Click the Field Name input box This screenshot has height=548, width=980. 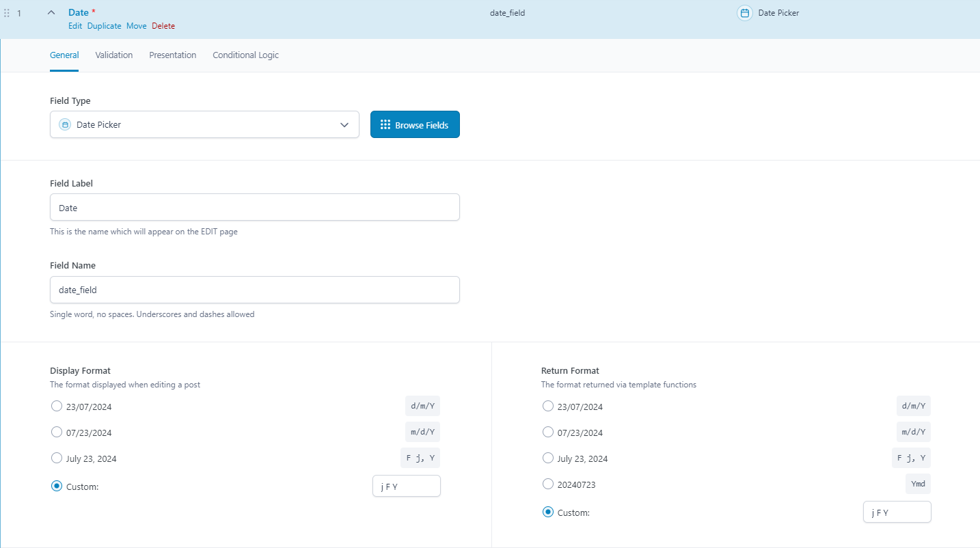point(254,290)
